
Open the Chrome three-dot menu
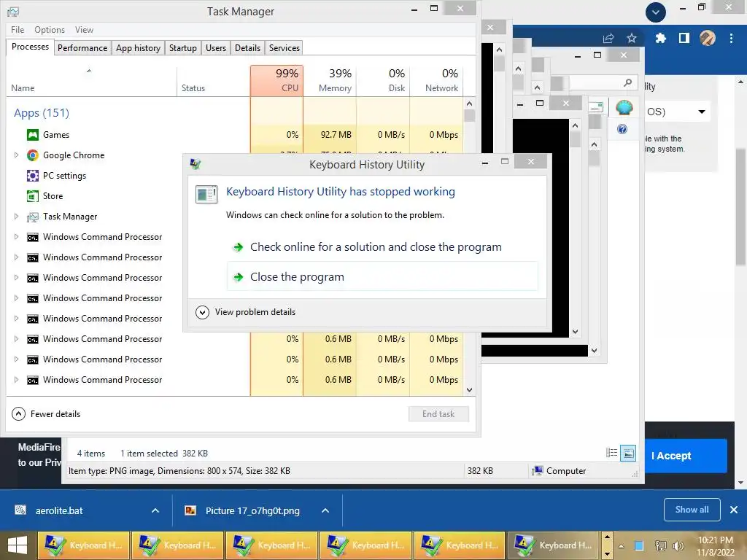(x=731, y=38)
